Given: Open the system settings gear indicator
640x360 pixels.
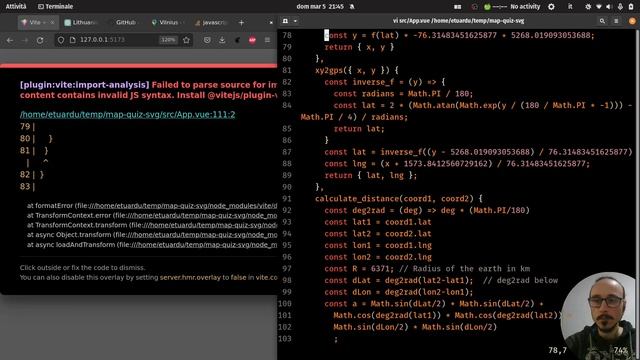Looking at the screenshot, I should [x=551, y=7].
